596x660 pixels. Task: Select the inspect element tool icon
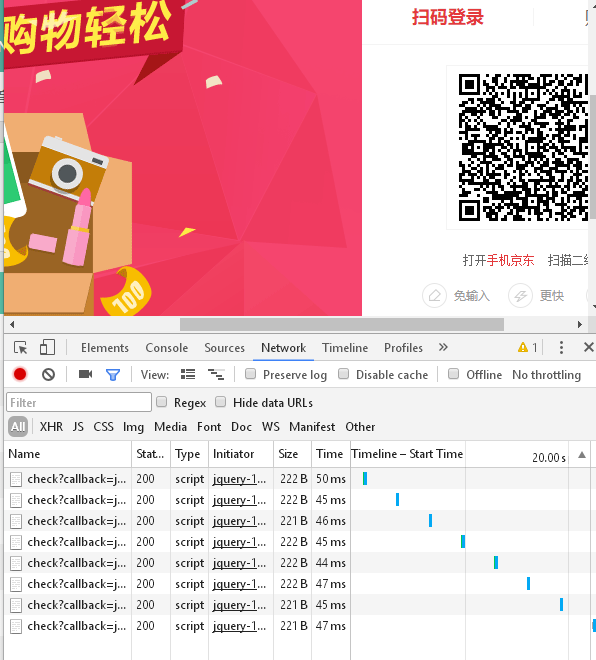tap(20, 348)
